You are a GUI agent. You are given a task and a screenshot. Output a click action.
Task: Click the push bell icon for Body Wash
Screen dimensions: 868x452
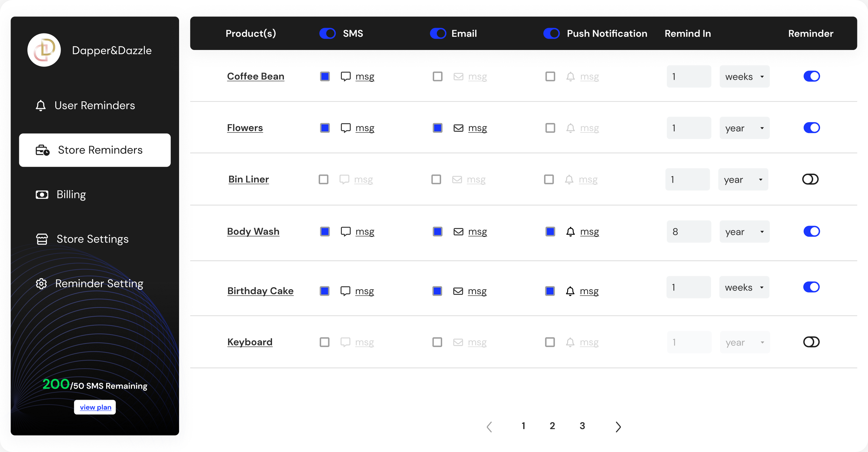pos(570,232)
